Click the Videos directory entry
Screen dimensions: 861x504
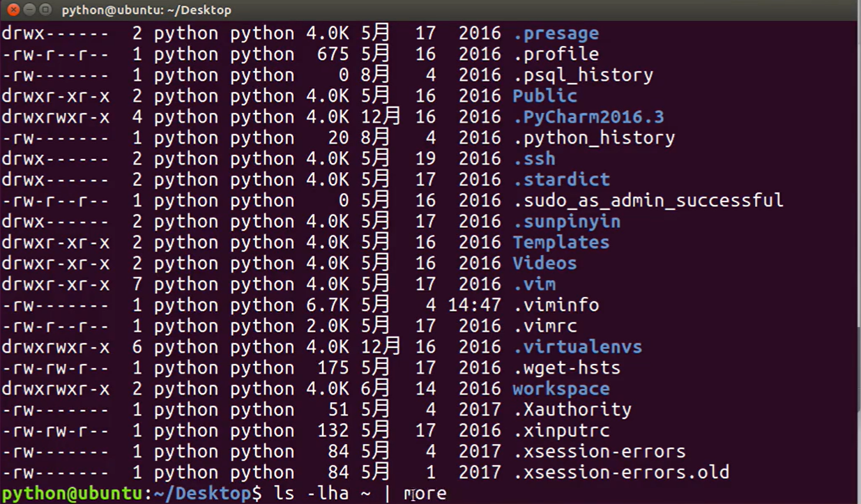point(544,264)
